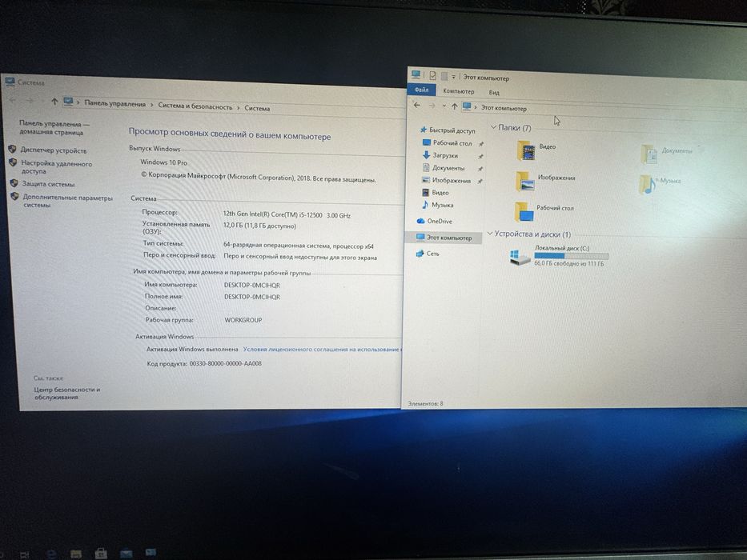Unpin Рабочий стол via its pin icon

480,144
